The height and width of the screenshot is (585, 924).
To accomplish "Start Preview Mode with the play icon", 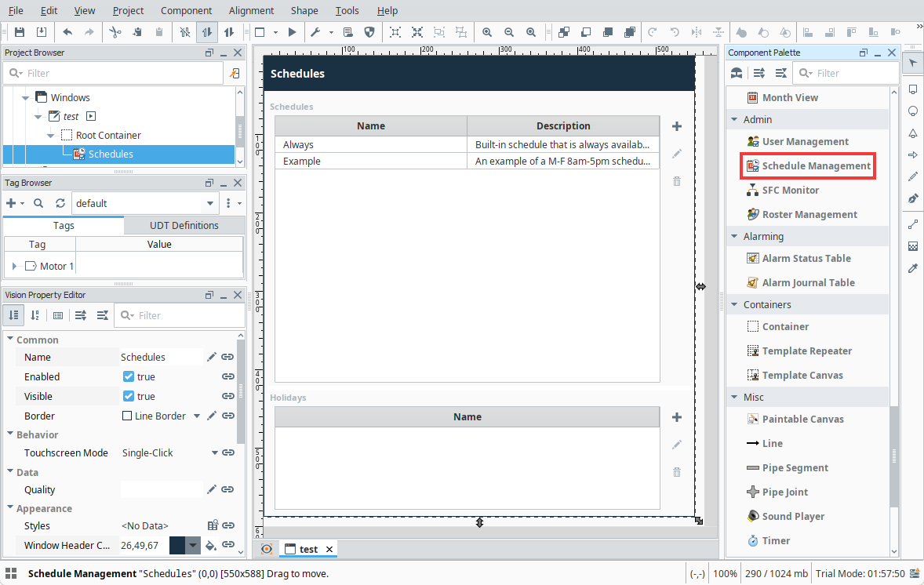I will coord(292,32).
